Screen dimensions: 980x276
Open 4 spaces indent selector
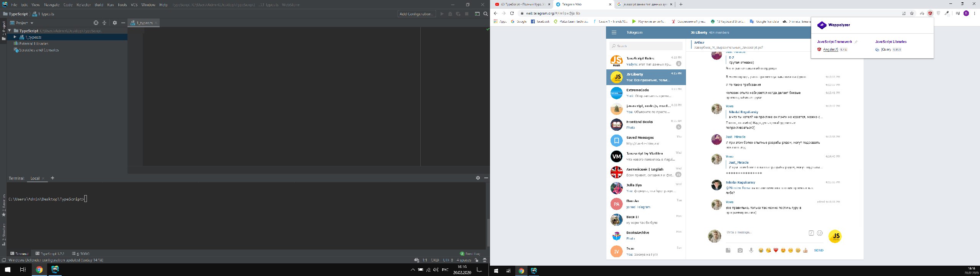pyautogui.click(x=464, y=260)
